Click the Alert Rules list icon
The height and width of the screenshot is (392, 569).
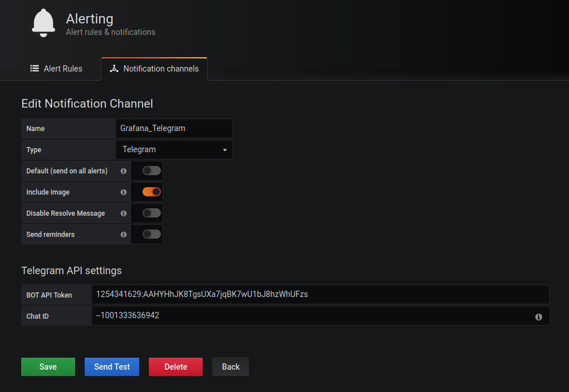coord(34,69)
